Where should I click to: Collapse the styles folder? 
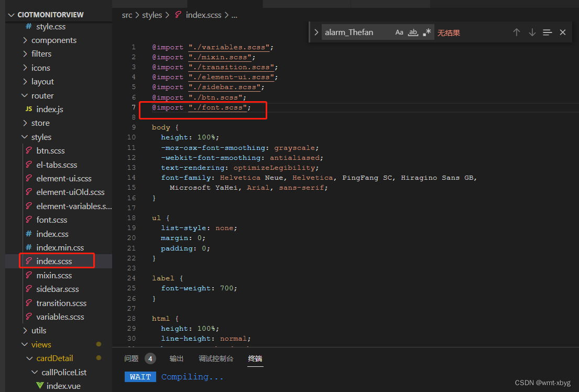click(25, 137)
